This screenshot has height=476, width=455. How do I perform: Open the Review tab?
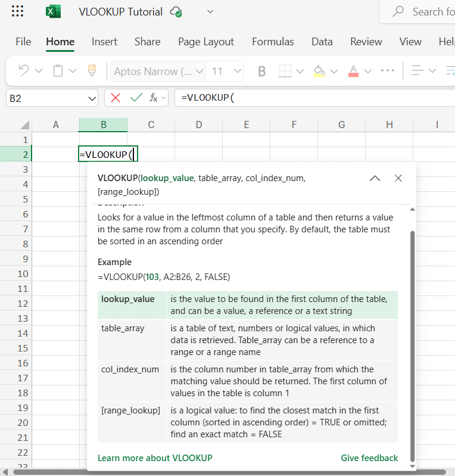[366, 42]
